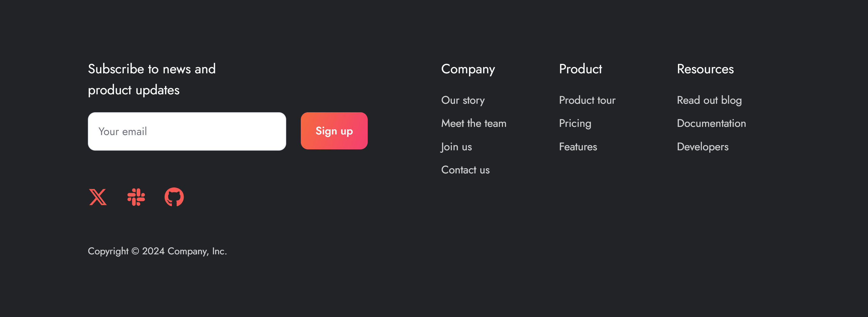Open the Read out blog link
The image size is (868, 317).
pos(709,100)
